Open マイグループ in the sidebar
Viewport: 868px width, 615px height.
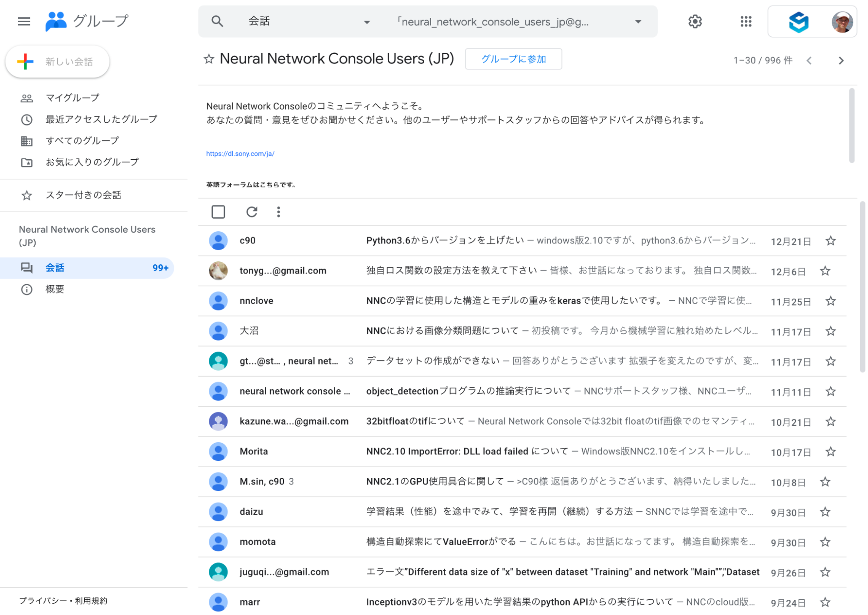pyautogui.click(x=73, y=98)
